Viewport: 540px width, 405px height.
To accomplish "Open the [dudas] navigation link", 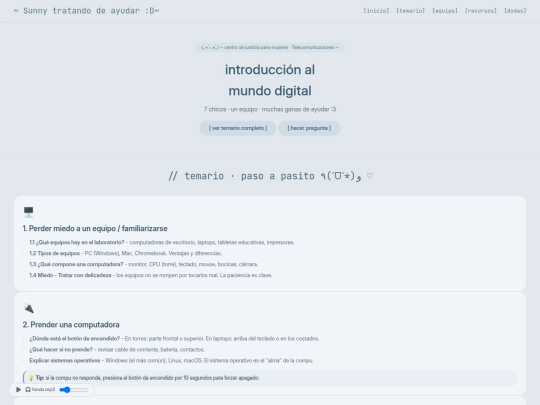I will click(x=515, y=11).
